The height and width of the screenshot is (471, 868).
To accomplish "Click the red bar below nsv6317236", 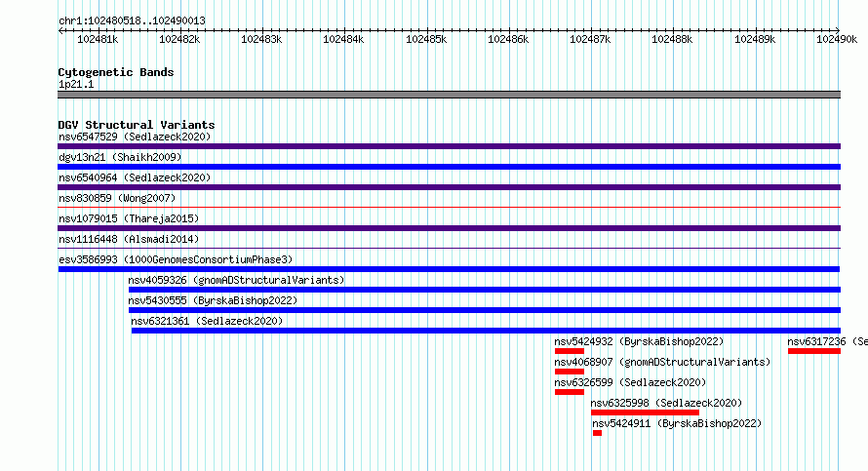I will tap(814, 351).
